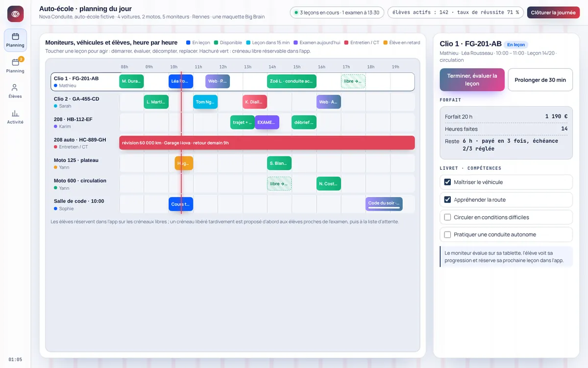This screenshot has height=368, width=588.
Task: Click the élèves actifs 142 stats pill
Action: tap(455, 12)
